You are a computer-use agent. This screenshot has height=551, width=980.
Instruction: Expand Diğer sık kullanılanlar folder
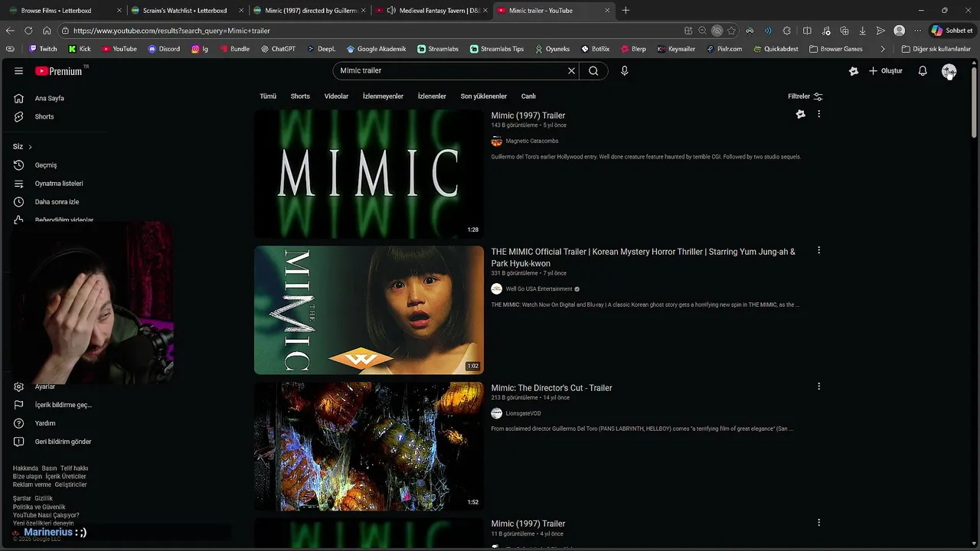[936, 49]
